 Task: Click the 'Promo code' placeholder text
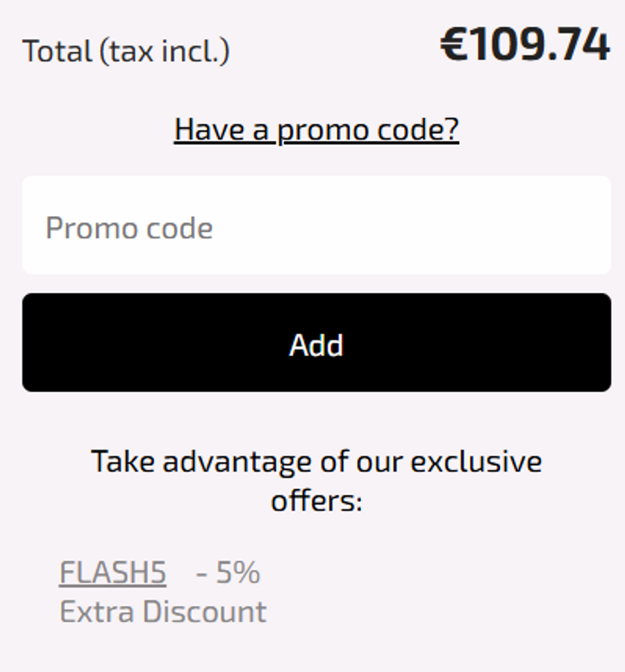pyautogui.click(x=129, y=228)
